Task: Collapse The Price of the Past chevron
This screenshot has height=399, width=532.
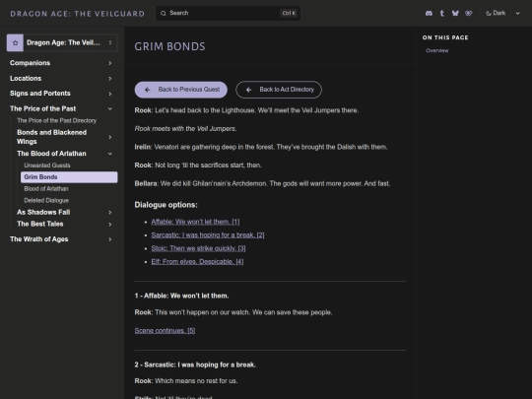Action: coord(110,108)
